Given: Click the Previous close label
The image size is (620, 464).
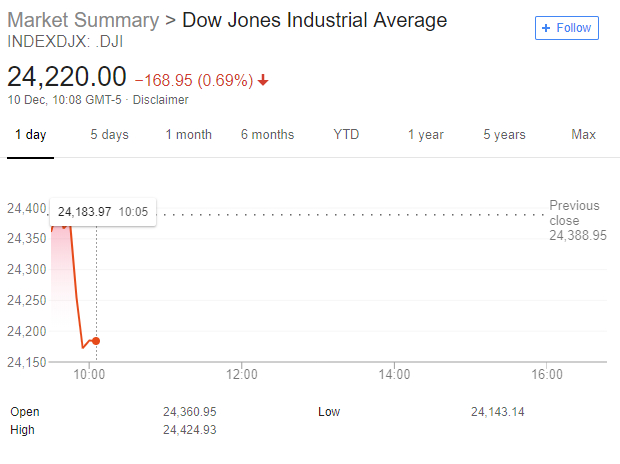Looking at the screenshot, I should (x=574, y=213).
